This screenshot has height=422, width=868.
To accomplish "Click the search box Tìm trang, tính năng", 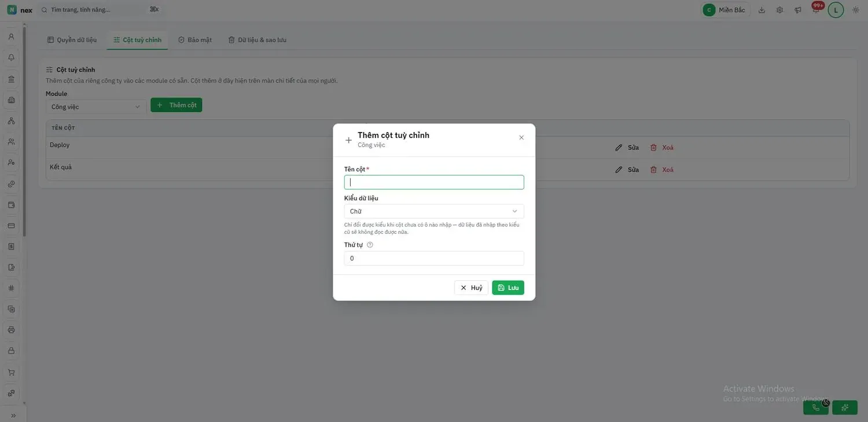I will [x=100, y=10].
